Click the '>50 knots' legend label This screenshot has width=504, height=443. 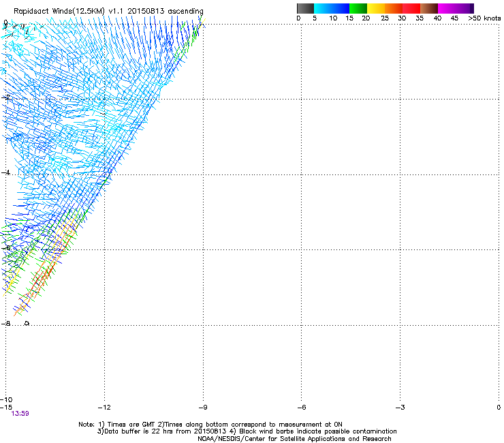[x=484, y=18]
